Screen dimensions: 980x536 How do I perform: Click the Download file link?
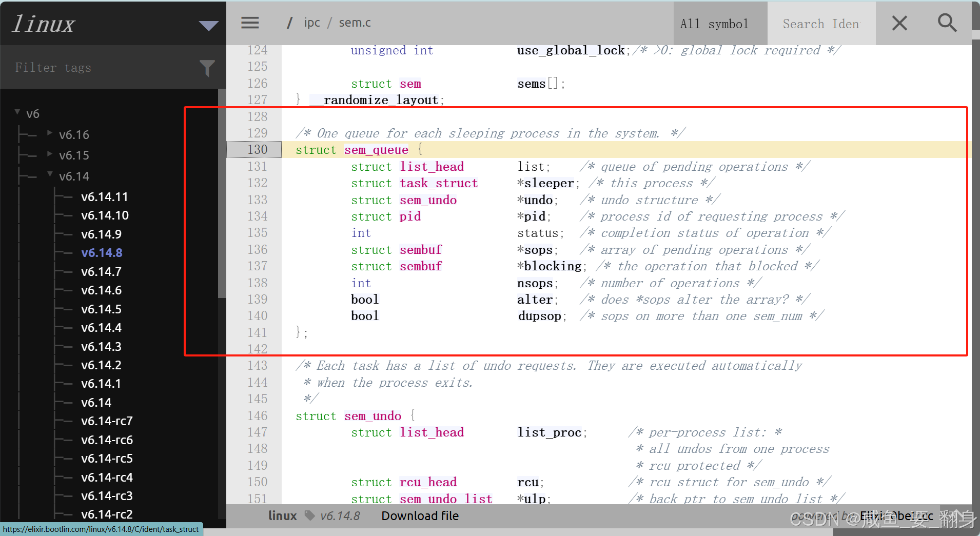click(420, 516)
